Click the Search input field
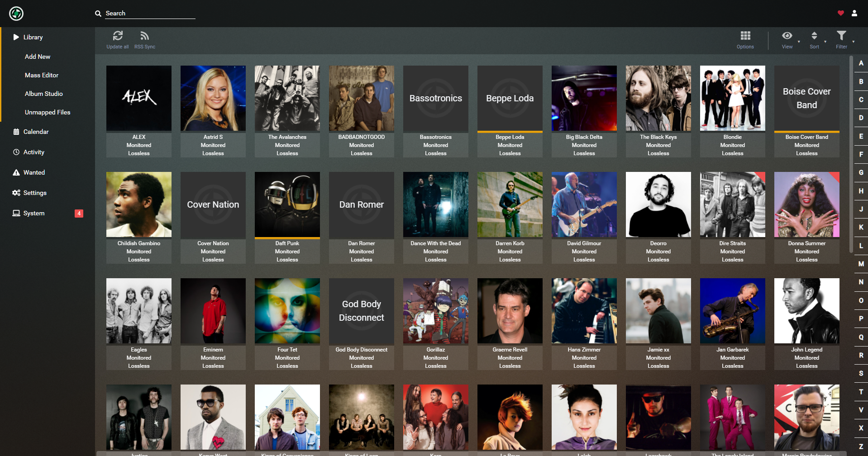 (150, 14)
